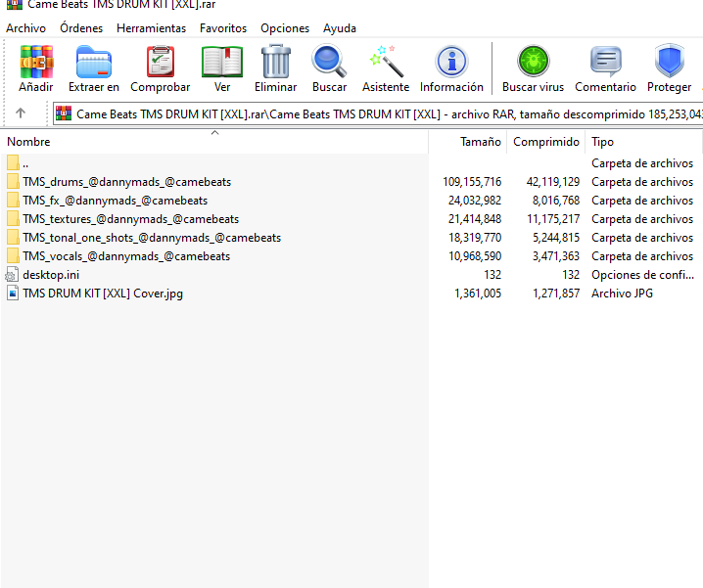Sort by Comprimido column header
This screenshot has height=588, width=703.
pyautogui.click(x=546, y=142)
